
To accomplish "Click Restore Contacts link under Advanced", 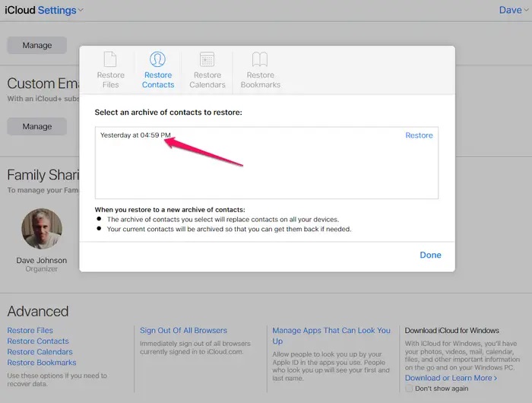I will (38, 341).
